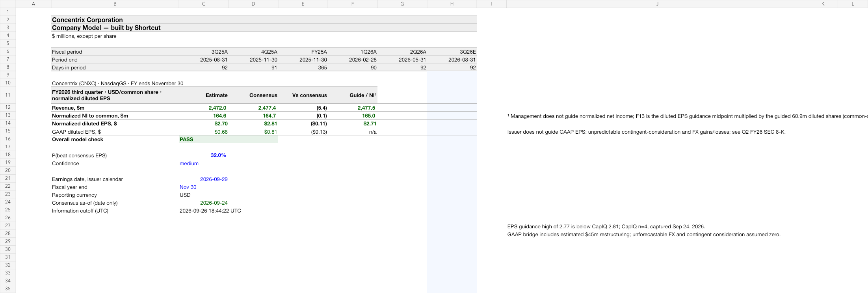Click column E header

coord(303,4)
